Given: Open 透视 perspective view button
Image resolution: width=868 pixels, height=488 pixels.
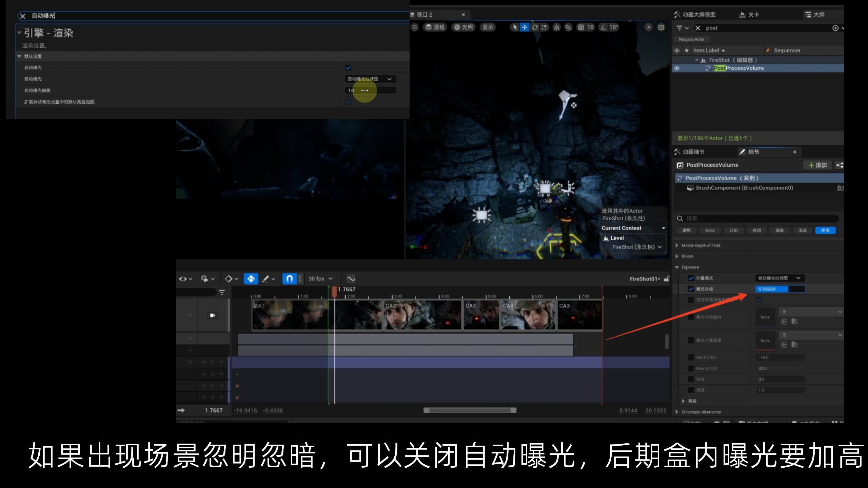Looking at the screenshot, I should click(435, 27).
